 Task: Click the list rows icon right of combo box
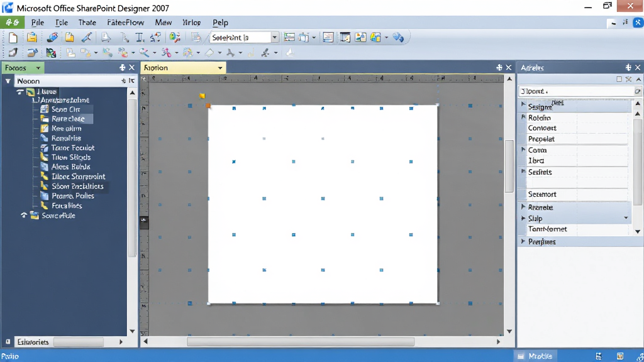pyautogui.click(x=289, y=37)
